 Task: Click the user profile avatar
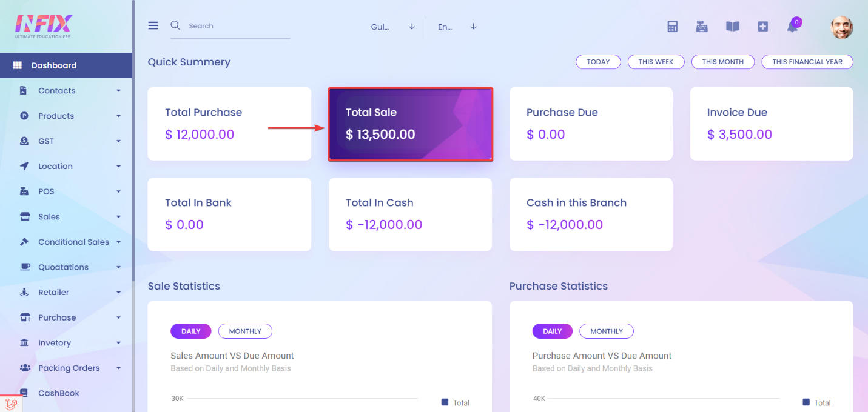point(842,27)
